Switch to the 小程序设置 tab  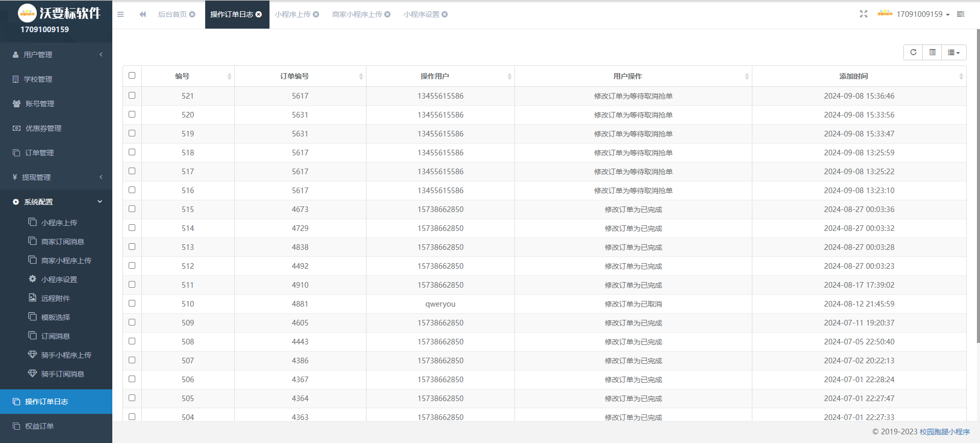coord(421,14)
